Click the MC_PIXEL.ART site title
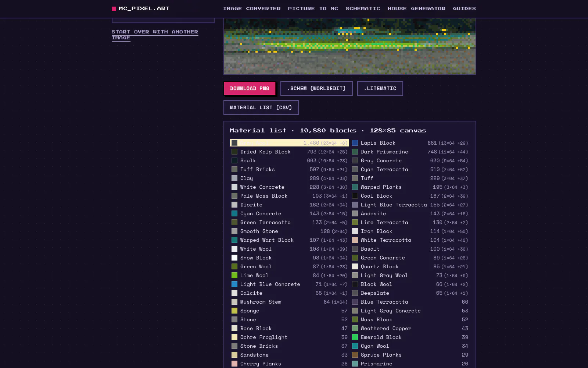 click(x=144, y=8)
